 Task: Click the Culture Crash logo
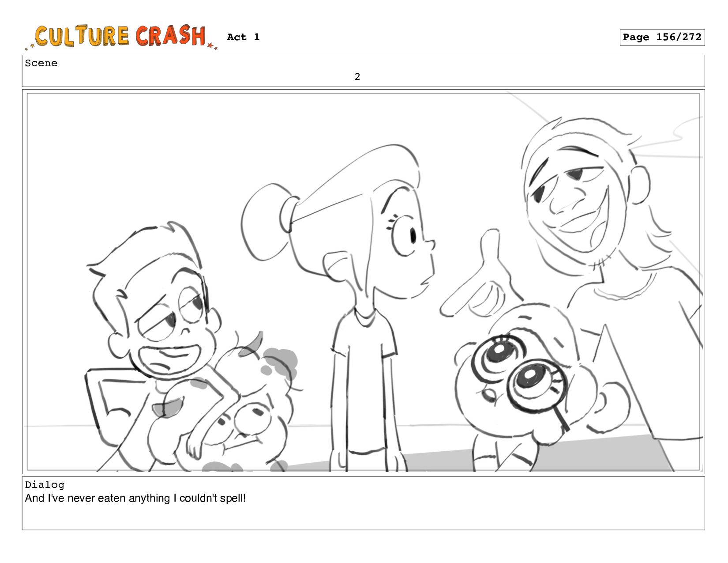click(x=121, y=37)
